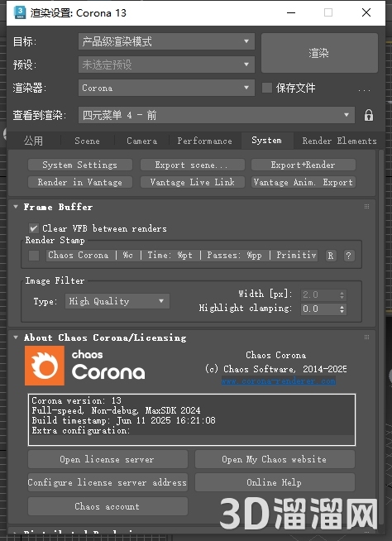392x541 pixels.
Task: Open the 预设 preset dropdown
Action: click(166, 65)
